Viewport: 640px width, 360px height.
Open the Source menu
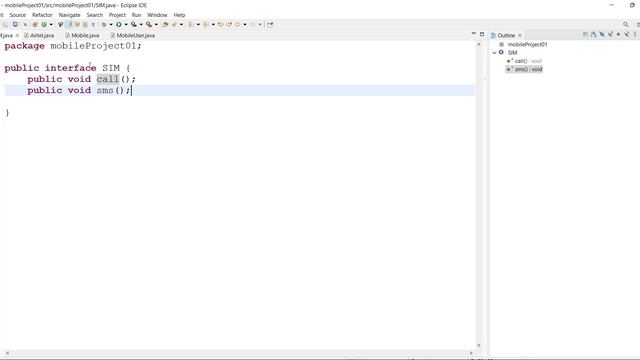[x=18, y=15]
